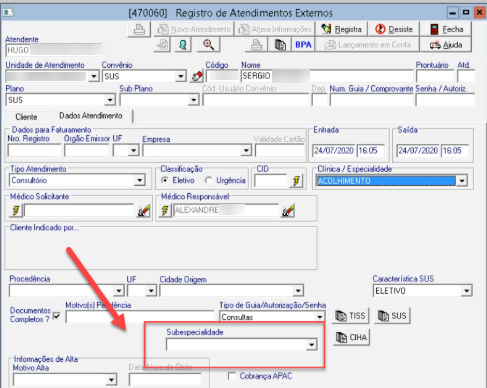Viewport: 487px width, 388px height.
Task: Expand the Empresa dropdown
Action: coord(246,151)
